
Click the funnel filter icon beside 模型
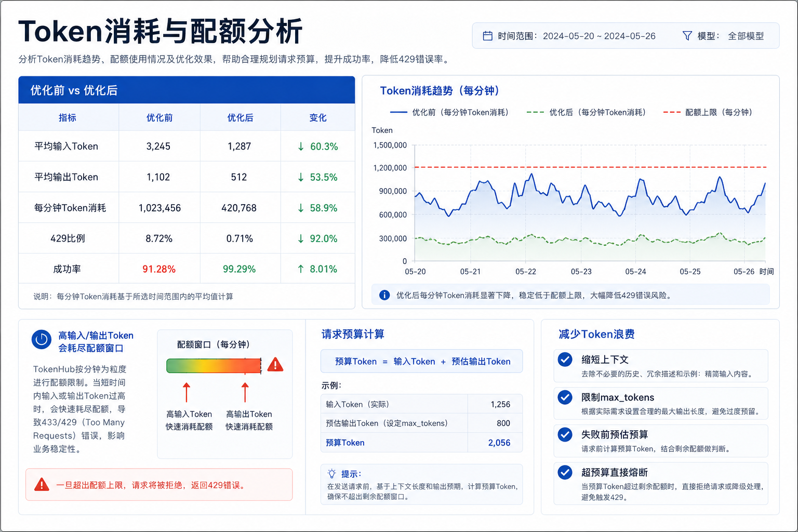pyautogui.click(x=687, y=36)
